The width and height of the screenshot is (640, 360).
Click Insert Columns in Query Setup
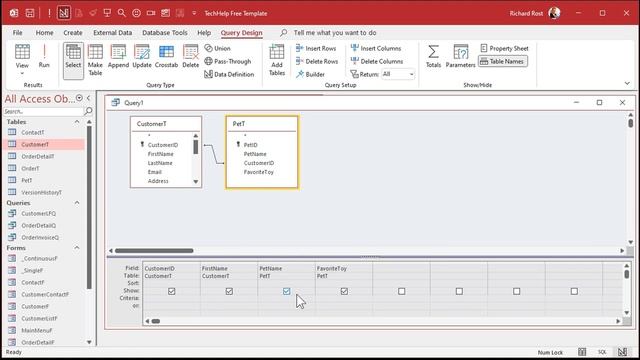coord(376,48)
